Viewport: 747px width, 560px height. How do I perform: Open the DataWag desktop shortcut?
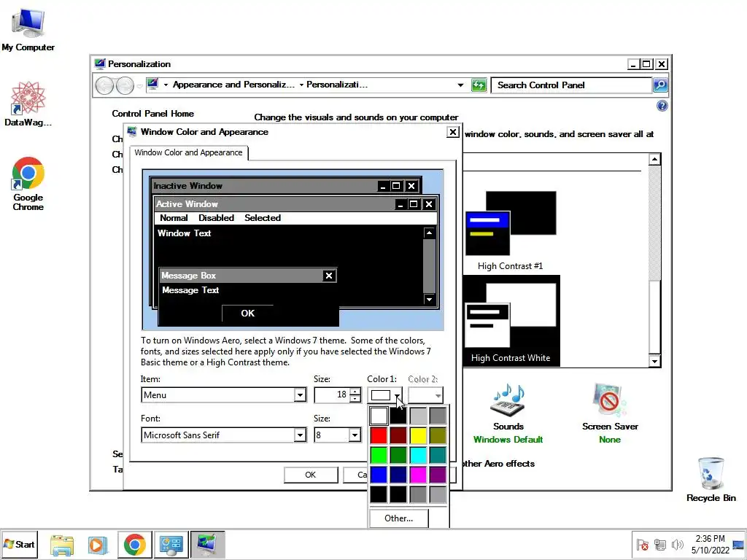[28, 104]
